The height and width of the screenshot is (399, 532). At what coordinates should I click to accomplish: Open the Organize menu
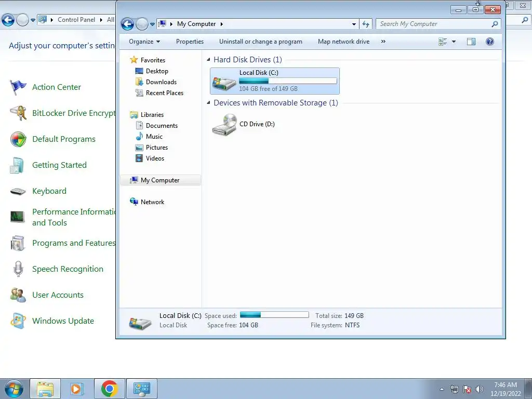(x=144, y=42)
